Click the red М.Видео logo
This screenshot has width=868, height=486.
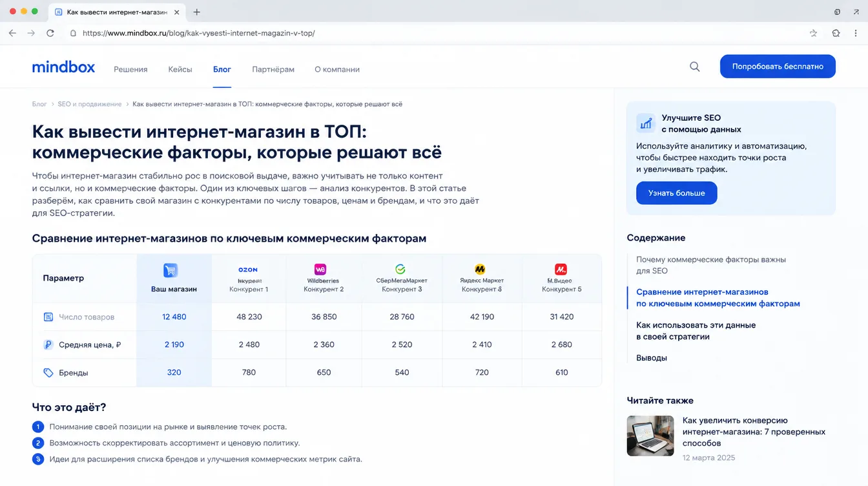click(561, 269)
